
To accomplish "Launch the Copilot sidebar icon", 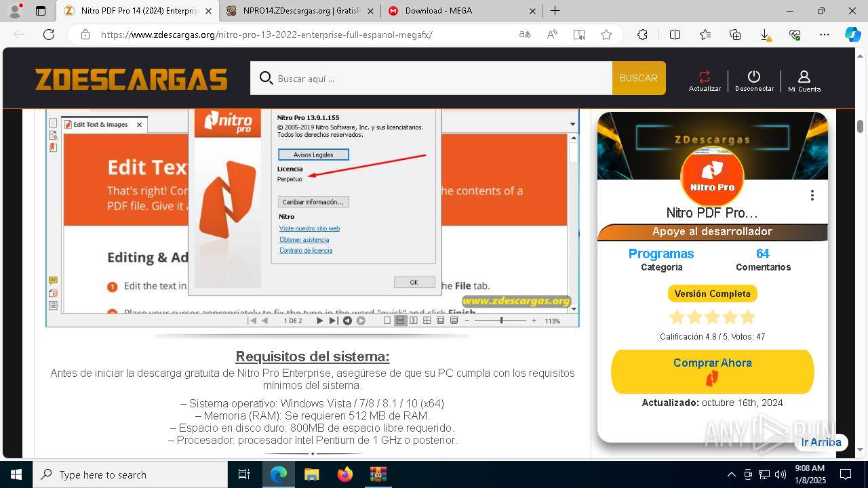I will coord(852,35).
